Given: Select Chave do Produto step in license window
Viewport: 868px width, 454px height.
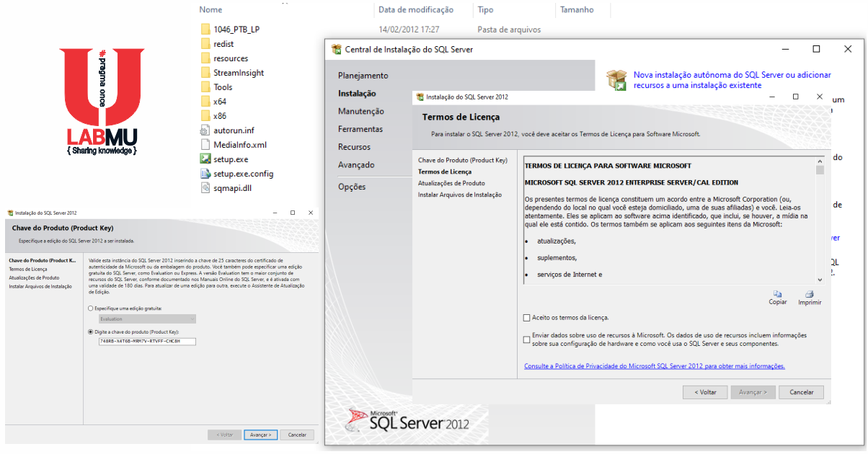Looking at the screenshot, I should 463,160.
